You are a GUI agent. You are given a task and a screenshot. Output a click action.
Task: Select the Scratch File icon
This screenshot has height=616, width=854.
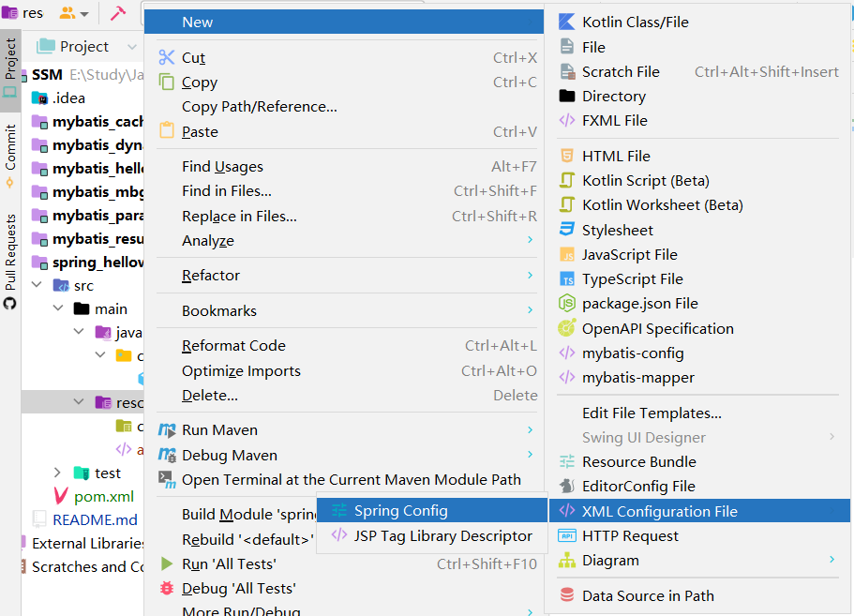click(x=567, y=71)
